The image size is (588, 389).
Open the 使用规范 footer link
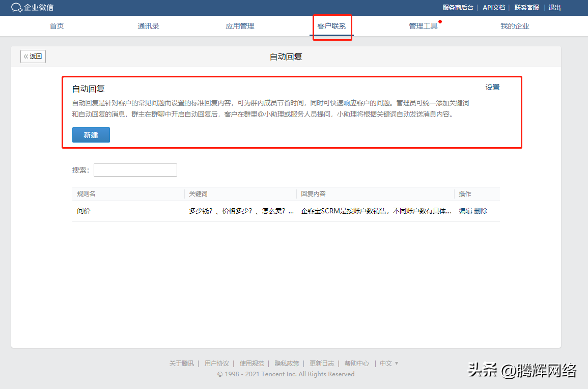(x=251, y=363)
